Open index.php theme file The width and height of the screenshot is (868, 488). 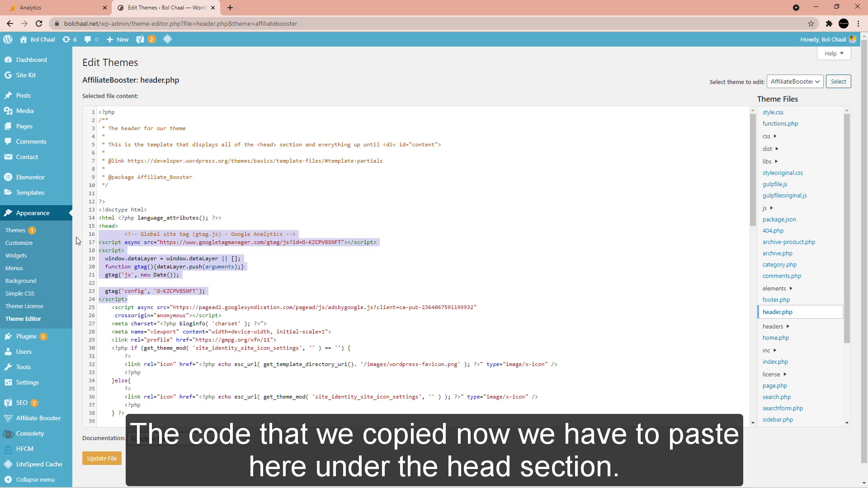[775, 361]
